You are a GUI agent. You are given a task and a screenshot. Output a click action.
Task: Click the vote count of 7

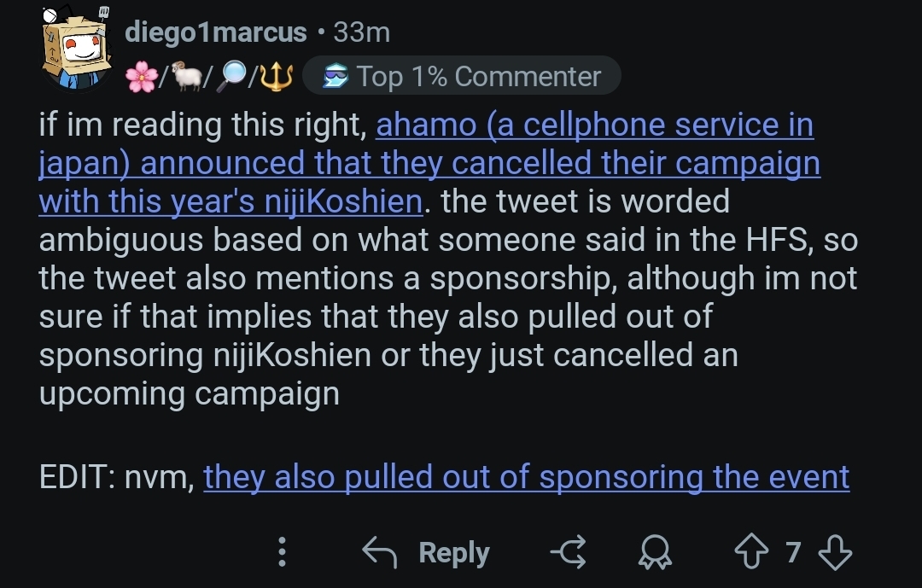coord(793,553)
